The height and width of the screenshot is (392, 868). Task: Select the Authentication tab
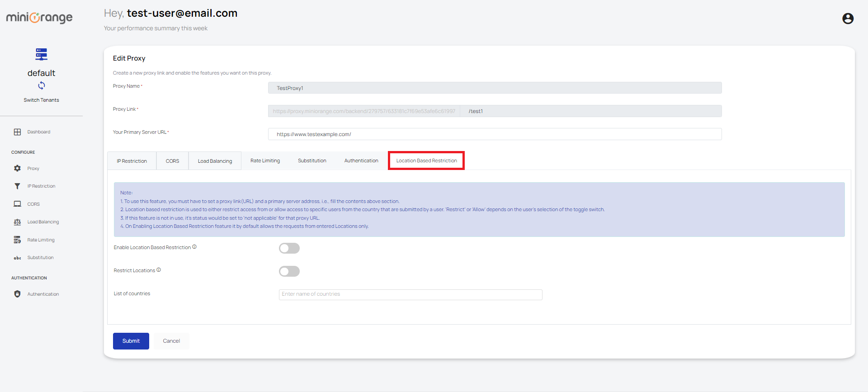(x=361, y=161)
